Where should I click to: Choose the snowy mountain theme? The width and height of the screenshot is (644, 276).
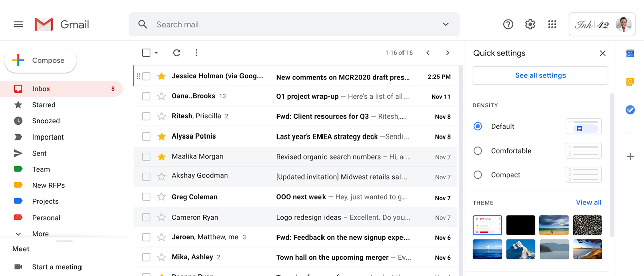(x=521, y=249)
